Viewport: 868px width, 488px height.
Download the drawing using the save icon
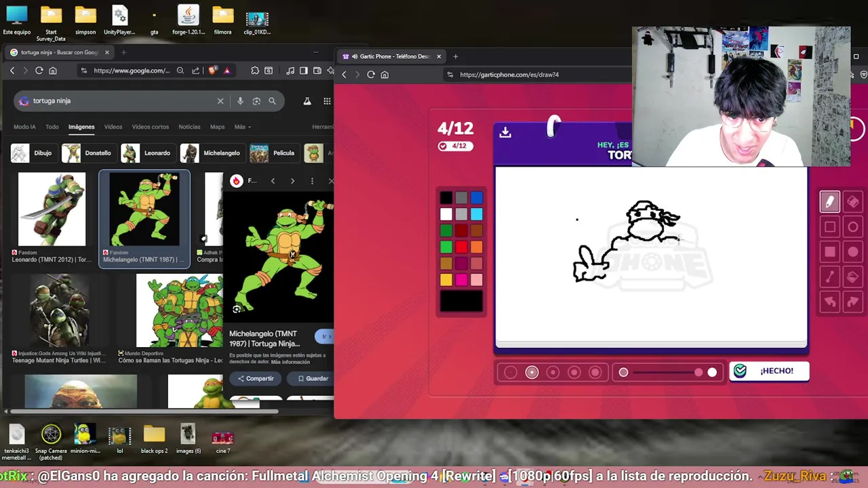click(x=505, y=133)
